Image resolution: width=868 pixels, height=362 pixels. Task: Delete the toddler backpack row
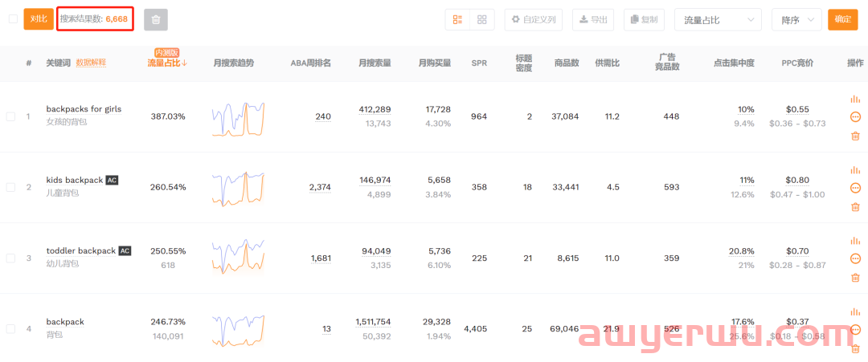coord(854,278)
